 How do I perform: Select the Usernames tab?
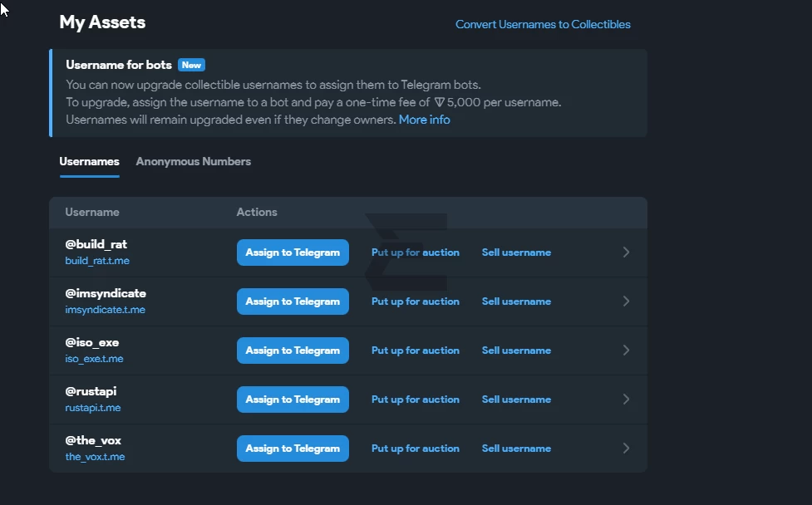coord(89,161)
